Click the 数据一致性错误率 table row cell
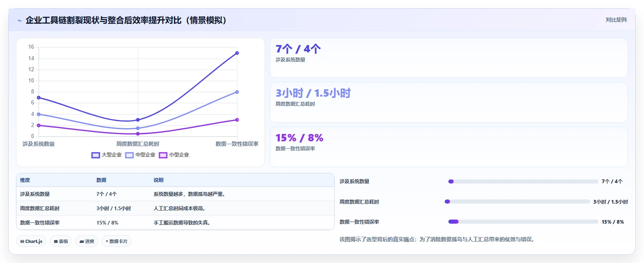The width and height of the screenshot is (644, 263). (40, 223)
